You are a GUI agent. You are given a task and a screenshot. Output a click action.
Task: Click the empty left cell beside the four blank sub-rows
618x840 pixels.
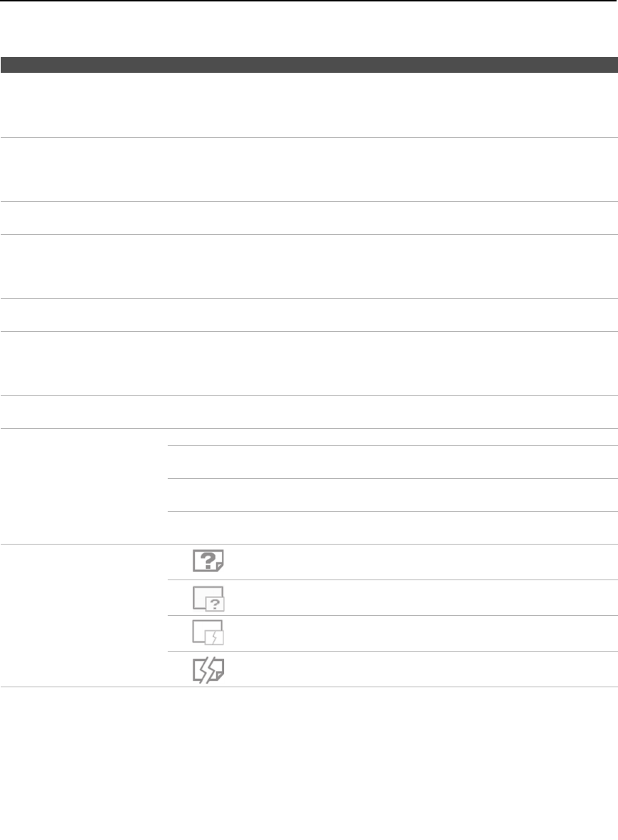coord(83,487)
